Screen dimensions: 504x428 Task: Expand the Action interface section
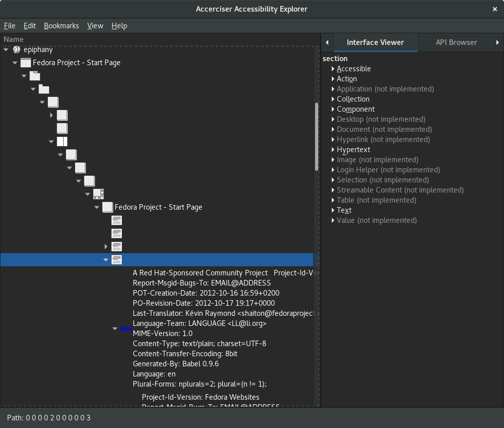pos(333,79)
